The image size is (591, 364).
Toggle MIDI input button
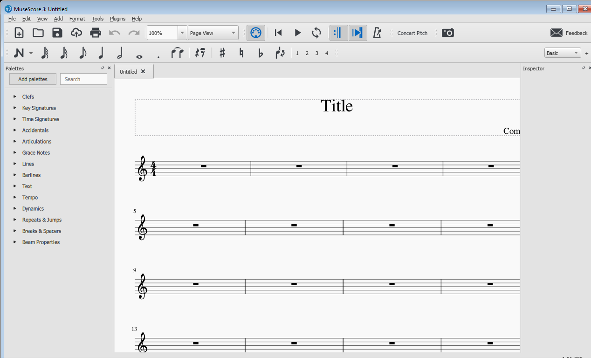click(256, 33)
